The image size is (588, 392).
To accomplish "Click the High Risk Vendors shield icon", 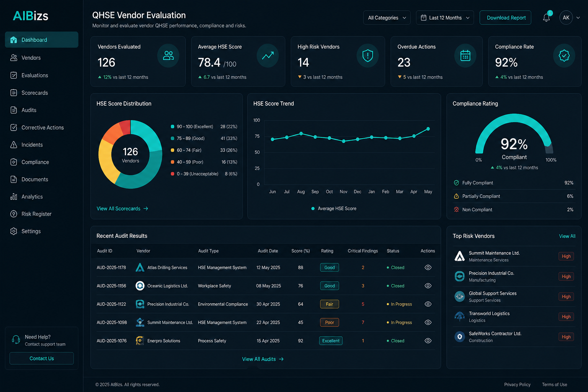I will pos(367,56).
